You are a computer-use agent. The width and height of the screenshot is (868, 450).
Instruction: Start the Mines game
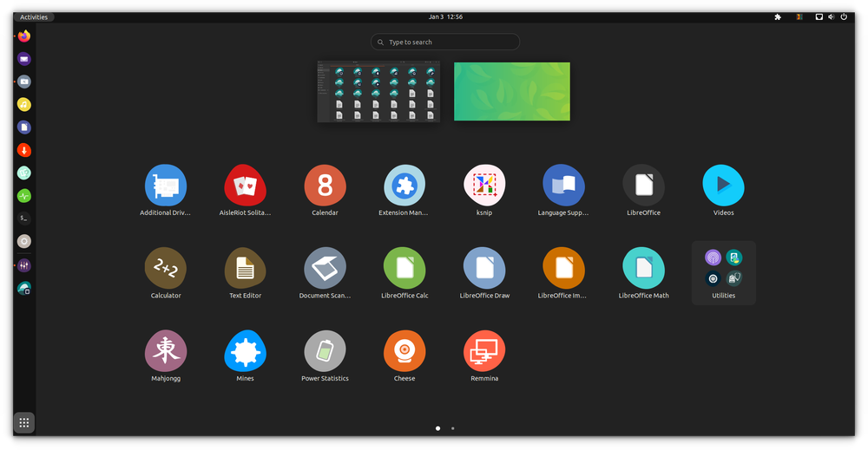click(246, 351)
